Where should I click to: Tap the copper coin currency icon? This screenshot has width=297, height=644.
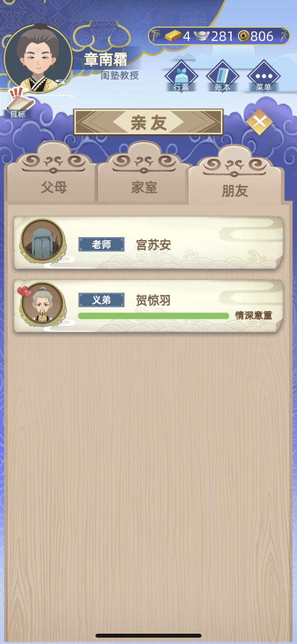[244, 36]
